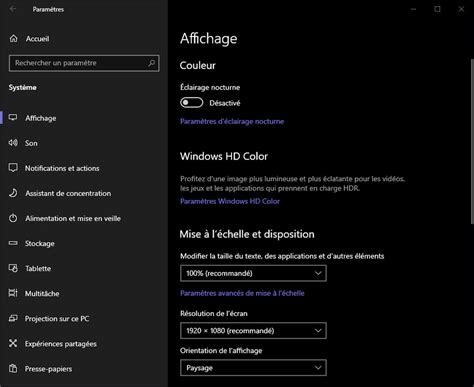Click the Notifications et actions icon
Screen dimensions: 474x387
(13, 168)
